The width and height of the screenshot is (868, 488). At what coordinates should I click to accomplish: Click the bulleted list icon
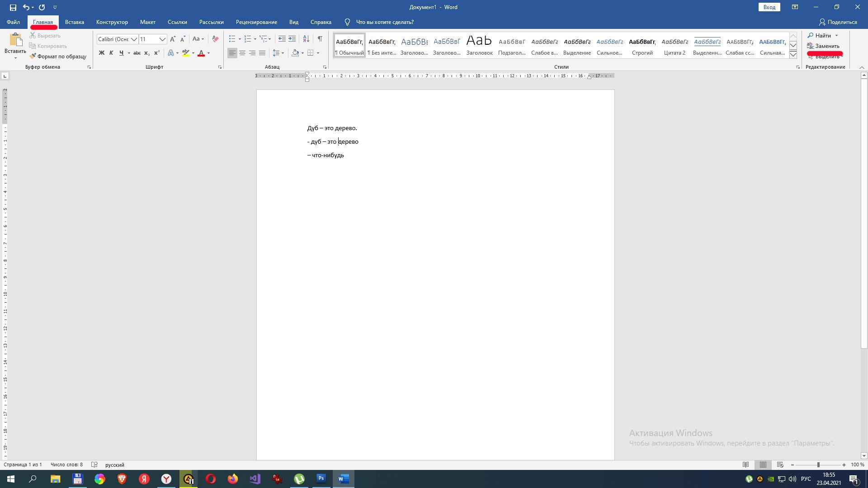click(x=232, y=39)
